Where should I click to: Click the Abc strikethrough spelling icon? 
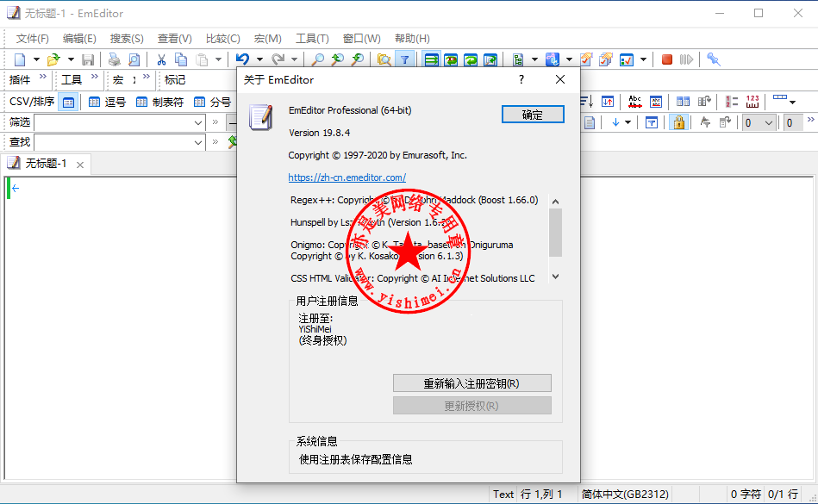(x=635, y=101)
